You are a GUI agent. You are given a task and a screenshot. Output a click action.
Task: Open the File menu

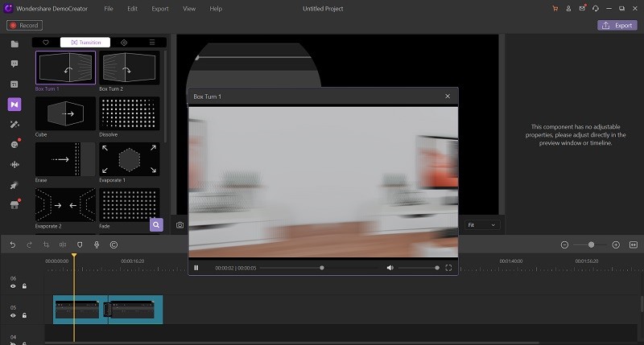coord(109,9)
